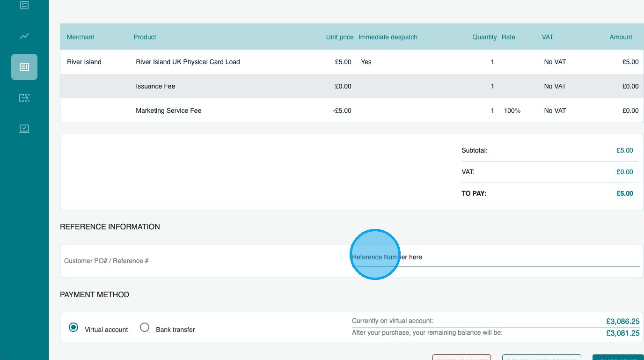Select the Marketing Service Fee row

352,110
